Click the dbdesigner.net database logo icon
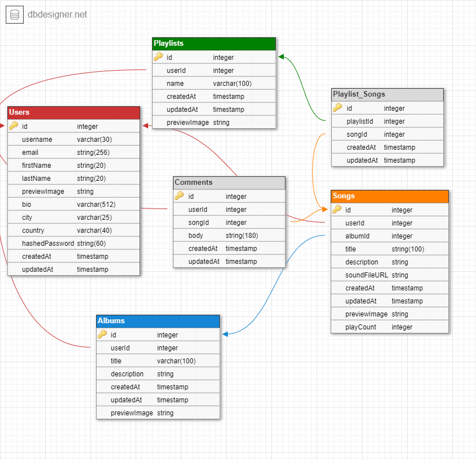476x460 pixels. (15, 15)
